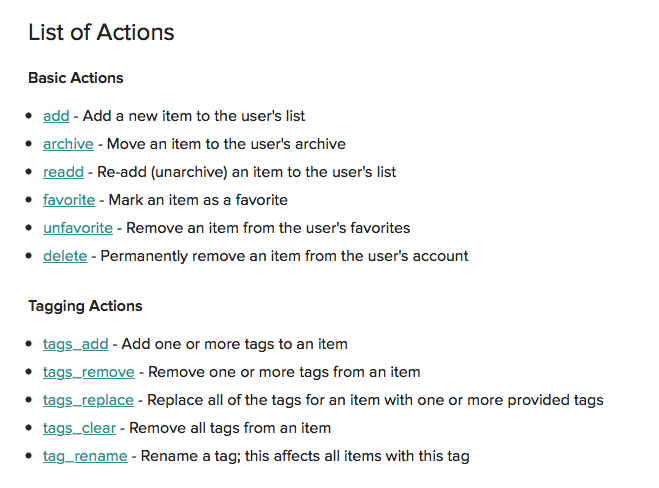Open the tags_add link
Screen dimensions: 659x488
coord(76,344)
